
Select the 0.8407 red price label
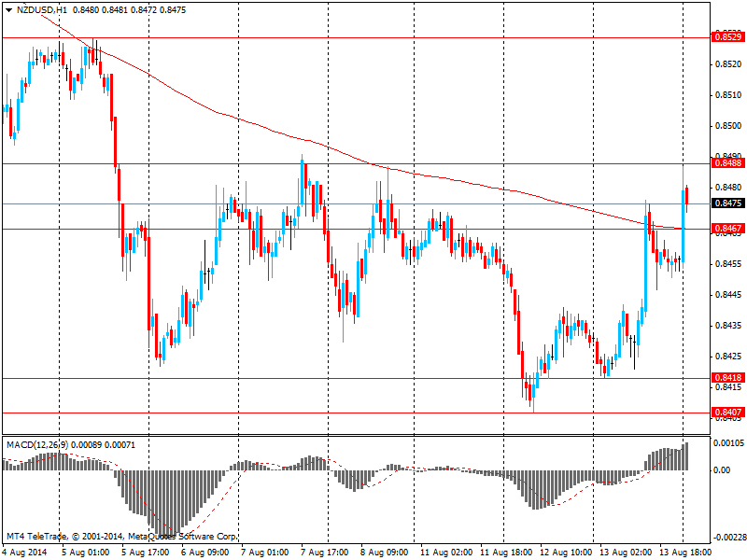click(x=728, y=413)
